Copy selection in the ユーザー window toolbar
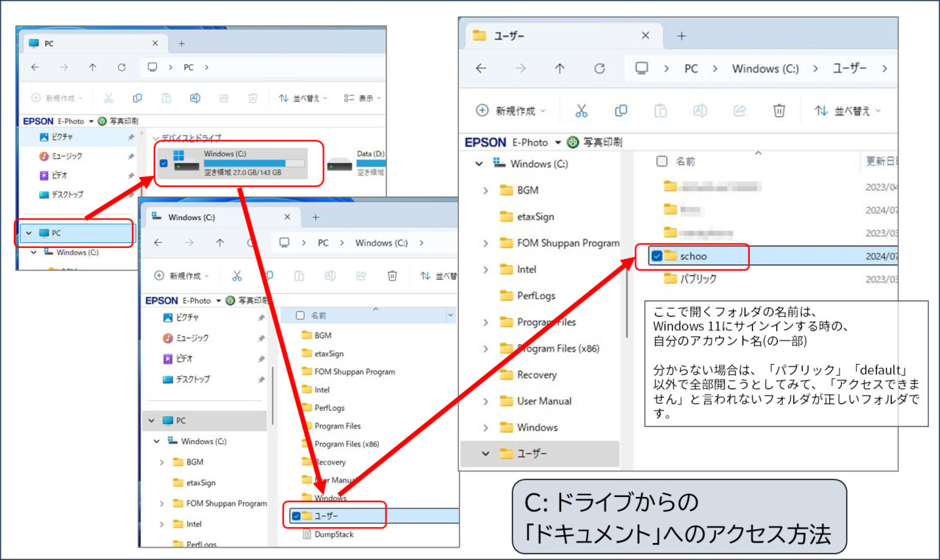 621,111
